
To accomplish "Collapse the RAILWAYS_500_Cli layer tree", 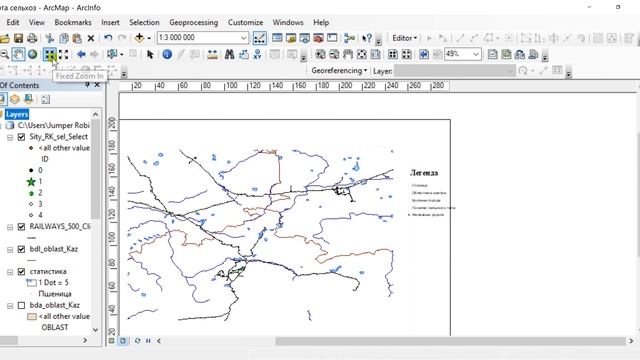I will pos(10,227).
